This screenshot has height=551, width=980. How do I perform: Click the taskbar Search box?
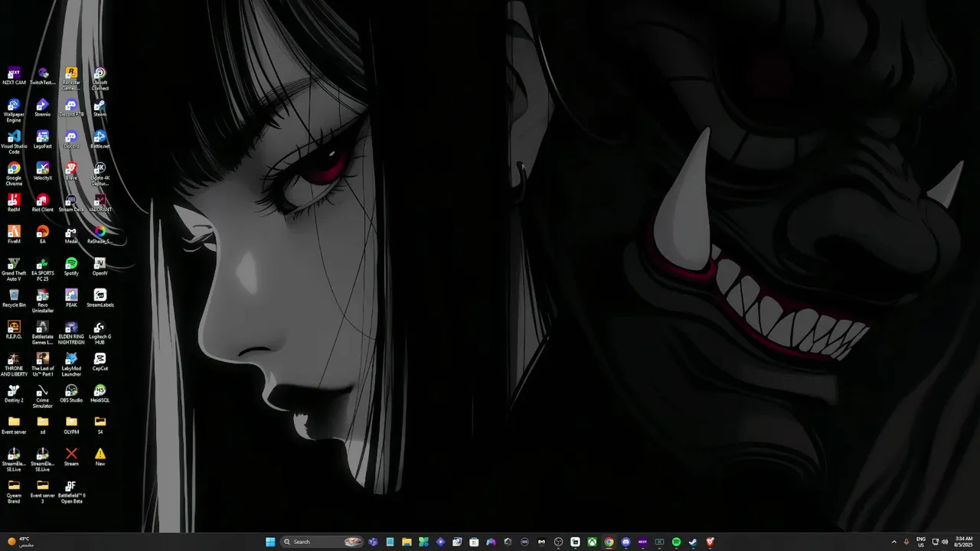pyautogui.click(x=322, y=542)
